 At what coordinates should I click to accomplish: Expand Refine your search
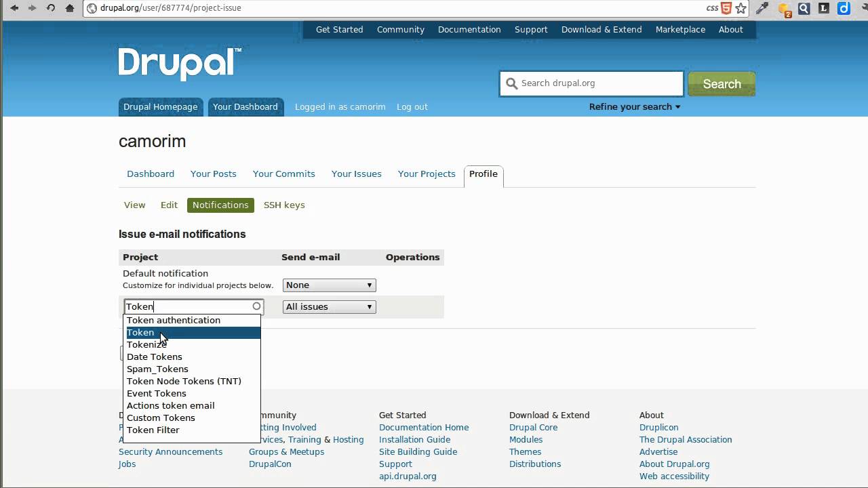tap(635, 107)
